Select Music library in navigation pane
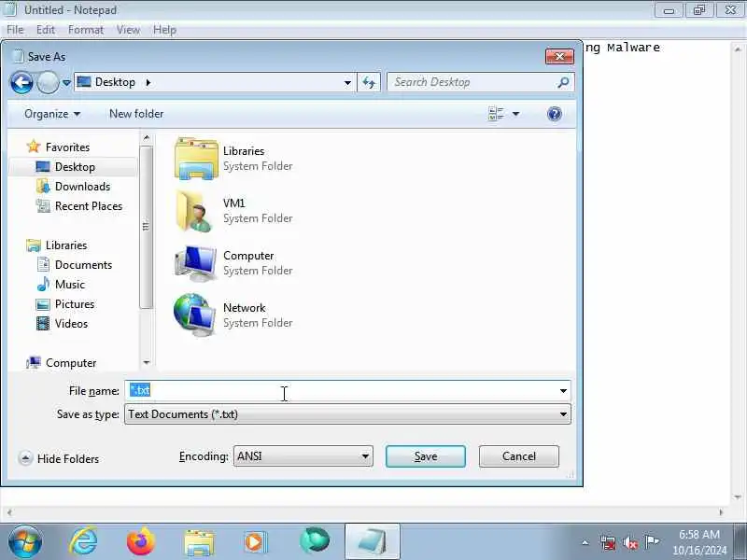 (69, 284)
